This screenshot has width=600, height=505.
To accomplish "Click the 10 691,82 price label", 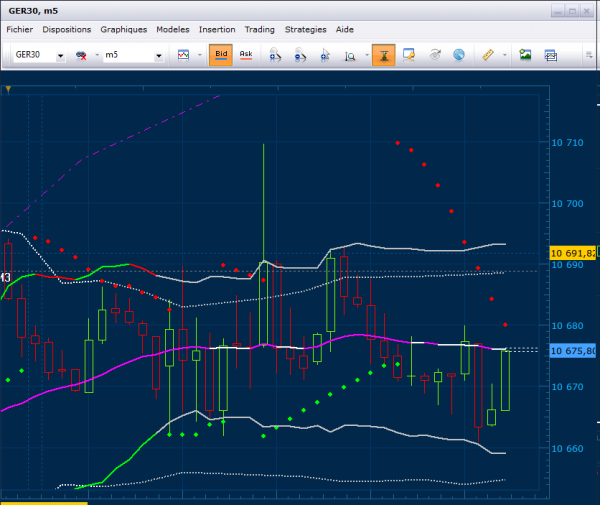I will click(574, 252).
